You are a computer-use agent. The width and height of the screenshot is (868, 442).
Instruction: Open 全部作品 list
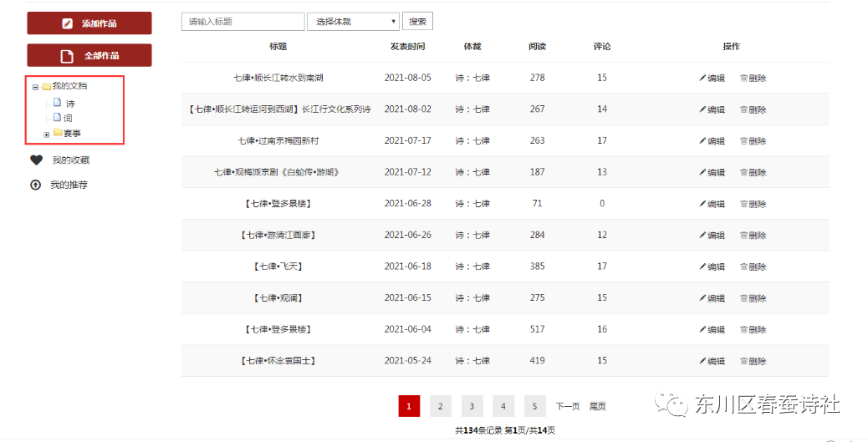click(89, 55)
